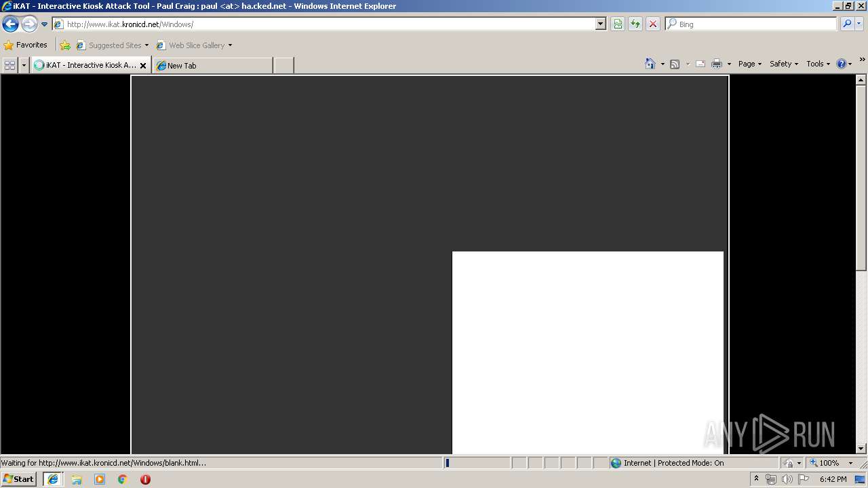Go to Home page icon
868x488 pixels.
point(650,64)
